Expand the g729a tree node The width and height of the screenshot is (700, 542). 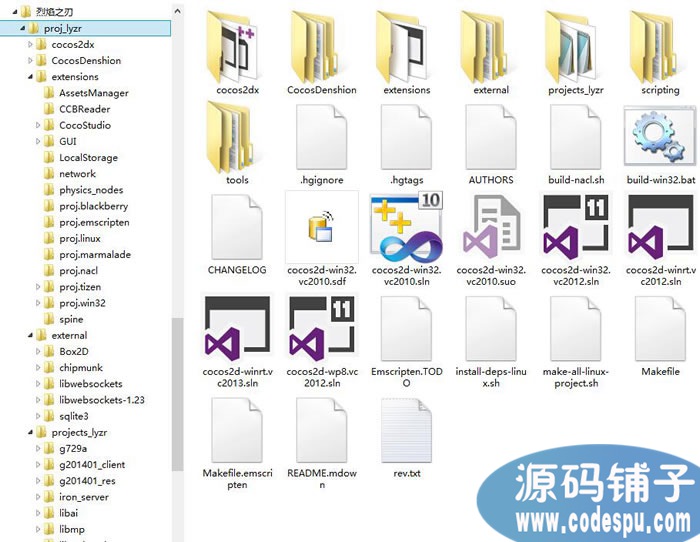38,448
